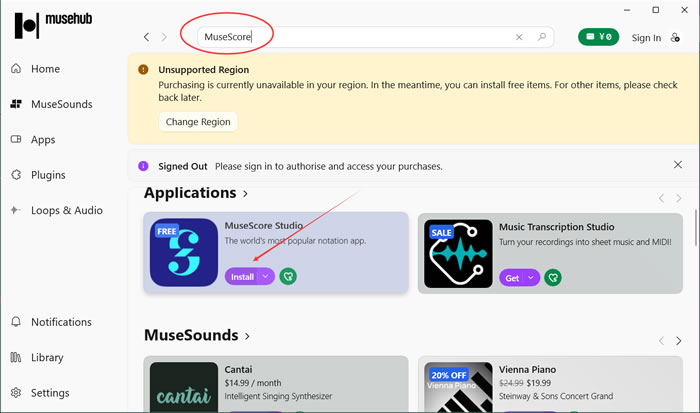The width and height of the screenshot is (700, 413).
Task: Go back using the back arrow
Action: (x=147, y=37)
